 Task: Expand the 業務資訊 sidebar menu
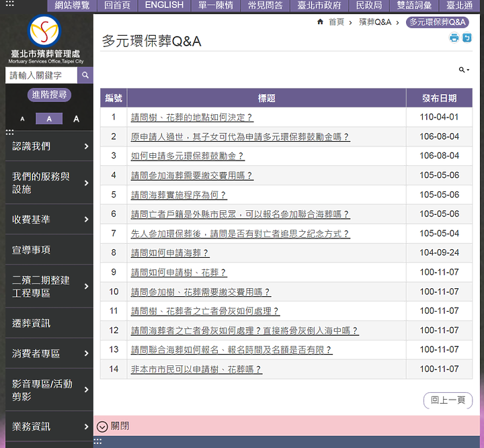coord(49,427)
